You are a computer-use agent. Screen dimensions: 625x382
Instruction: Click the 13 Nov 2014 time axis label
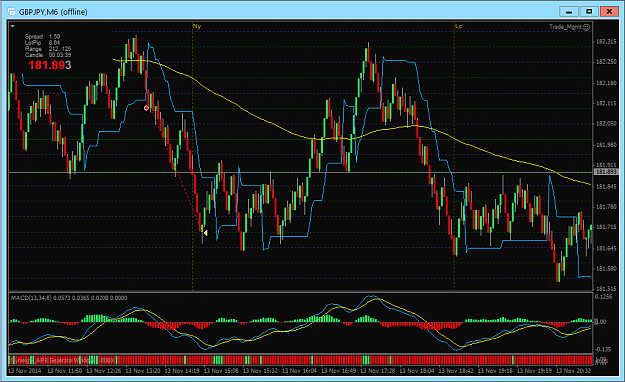[24, 370]
